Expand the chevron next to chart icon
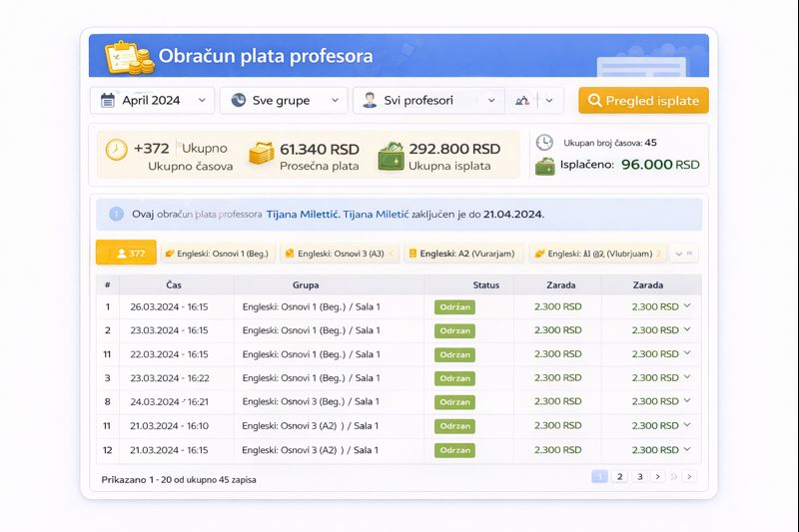The image size is (799, 532). 549,100
